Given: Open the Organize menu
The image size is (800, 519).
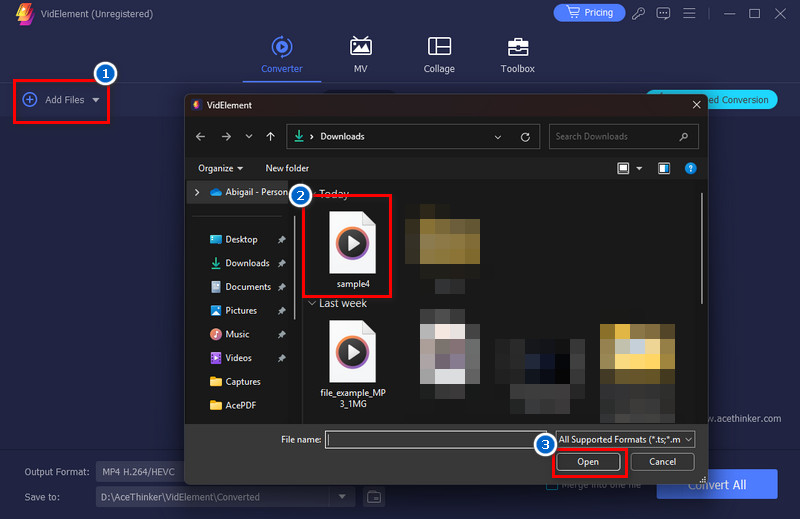Looking at the screenshot, I should (x=220, y=168).
